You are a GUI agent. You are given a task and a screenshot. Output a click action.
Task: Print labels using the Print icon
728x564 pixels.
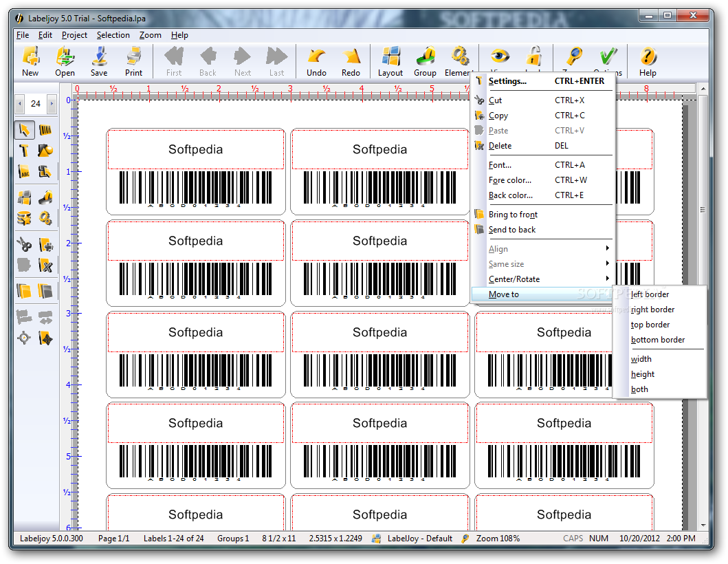point(134,61)
